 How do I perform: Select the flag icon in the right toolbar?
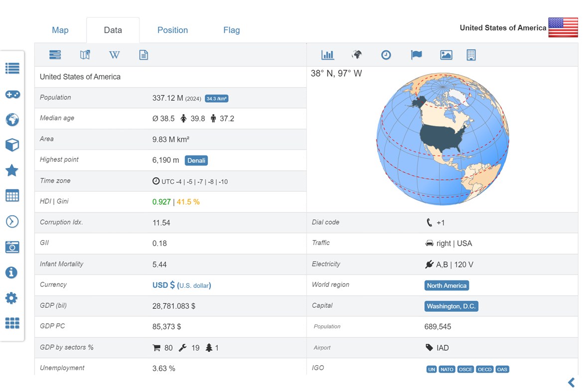(416, 55)
